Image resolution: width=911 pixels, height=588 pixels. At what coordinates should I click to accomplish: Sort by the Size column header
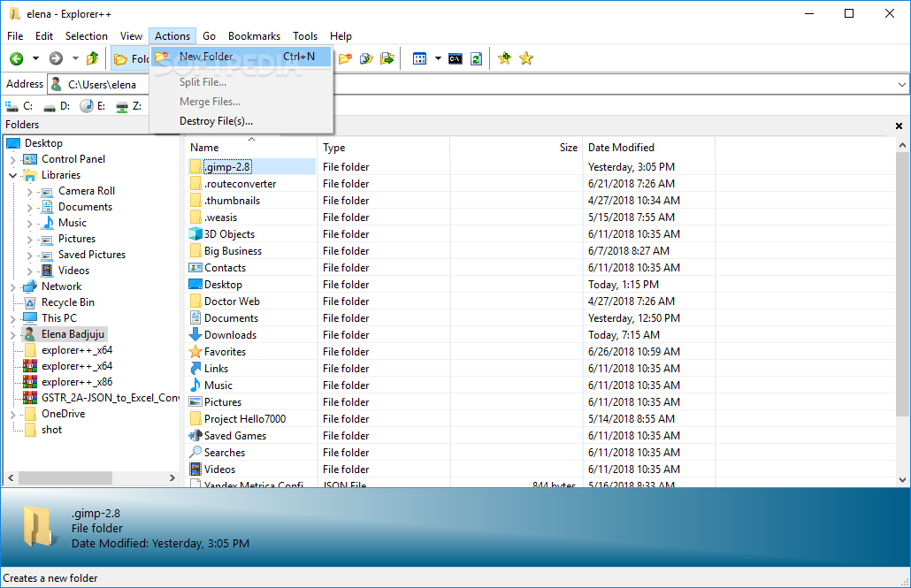516,148
